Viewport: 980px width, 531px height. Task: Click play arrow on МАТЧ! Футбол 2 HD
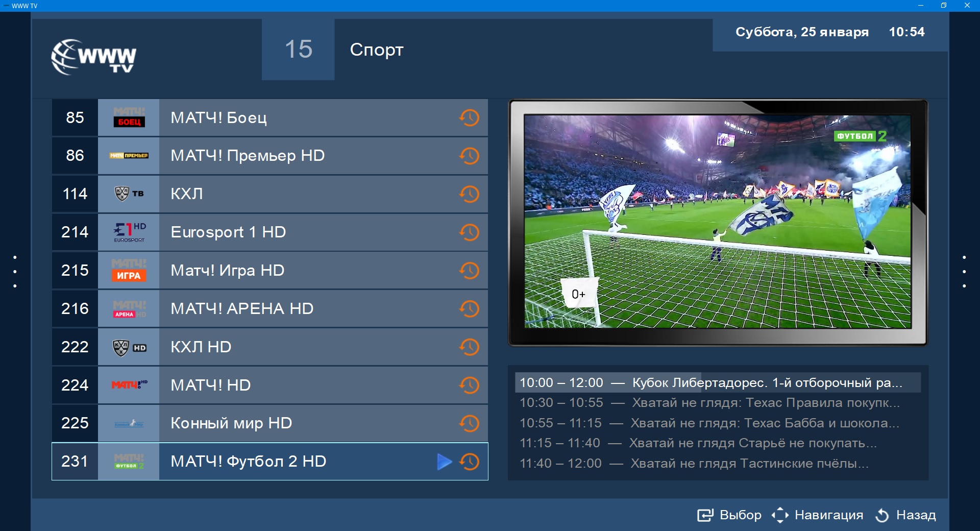click(444, 462)
